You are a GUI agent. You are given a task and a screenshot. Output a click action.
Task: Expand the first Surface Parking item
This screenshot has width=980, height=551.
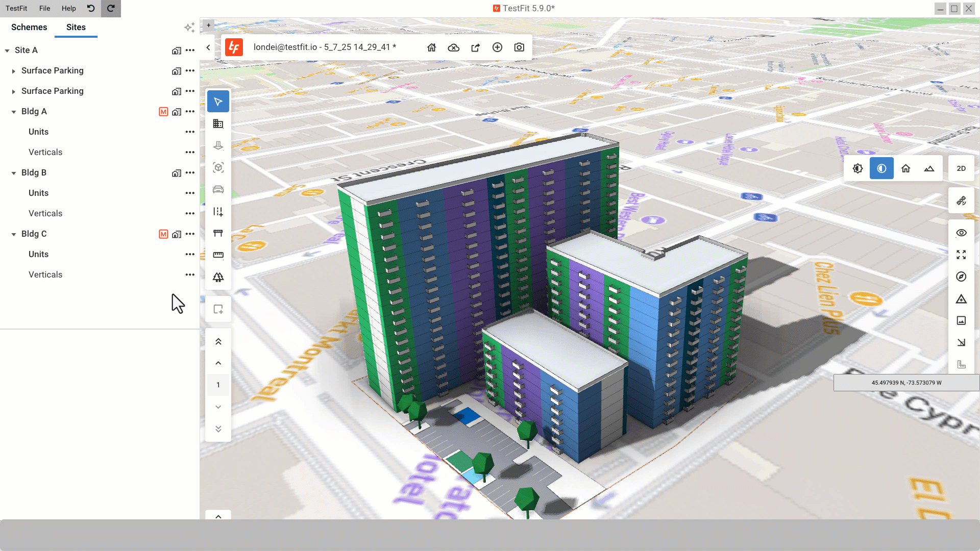point(14,71)
